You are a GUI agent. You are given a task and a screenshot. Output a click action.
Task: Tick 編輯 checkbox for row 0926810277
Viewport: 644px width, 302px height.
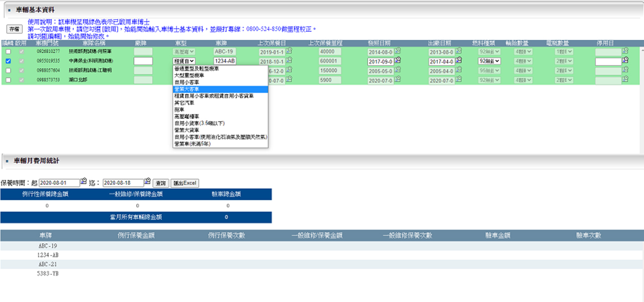8,51
